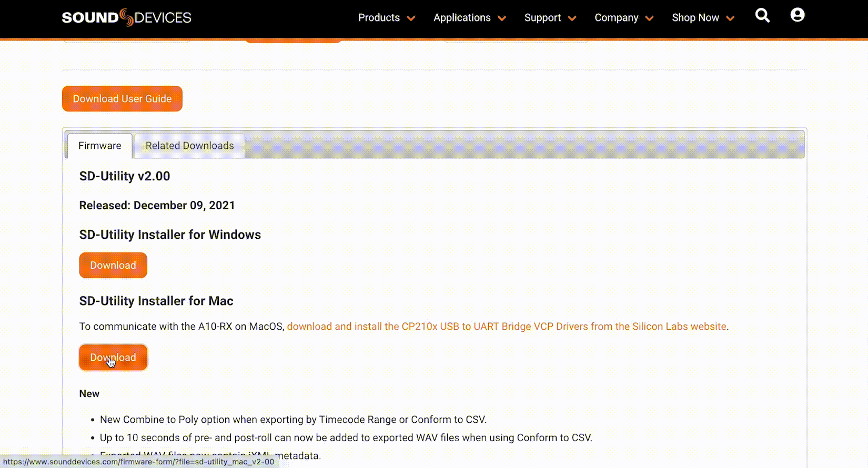The height and width of the screenshot is (468, 868).
Task: Click the Sound Devices logo
Action: (126, 17)
